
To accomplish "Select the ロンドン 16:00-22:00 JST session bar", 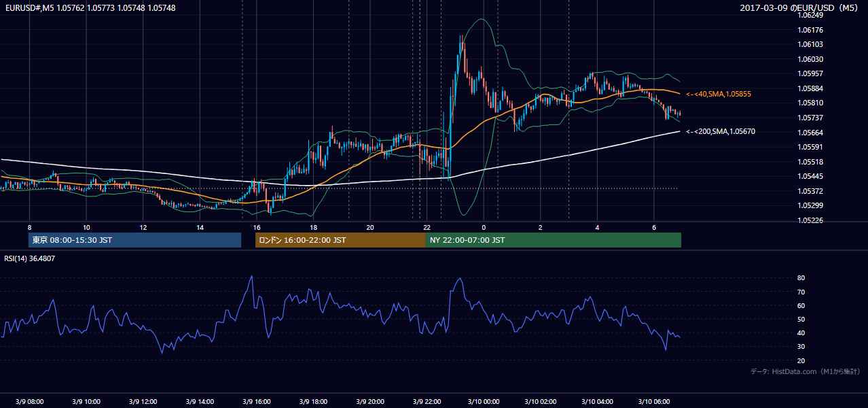I will tap(340, 240).
